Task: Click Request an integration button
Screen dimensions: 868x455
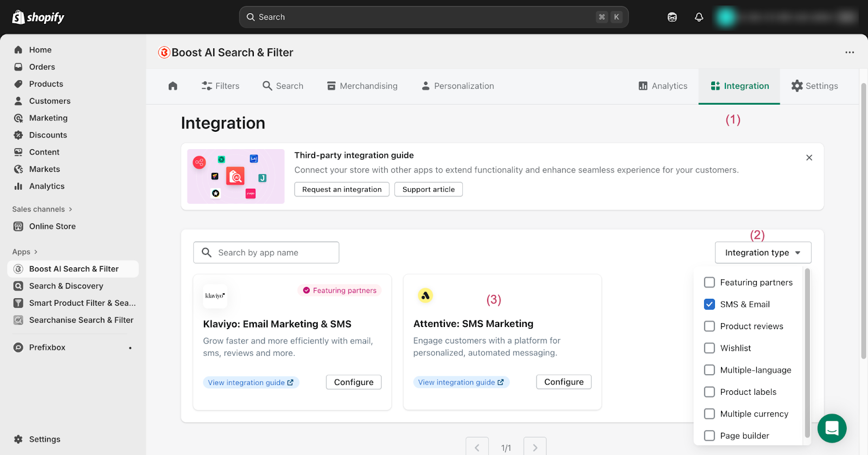Action: (342, 189)
